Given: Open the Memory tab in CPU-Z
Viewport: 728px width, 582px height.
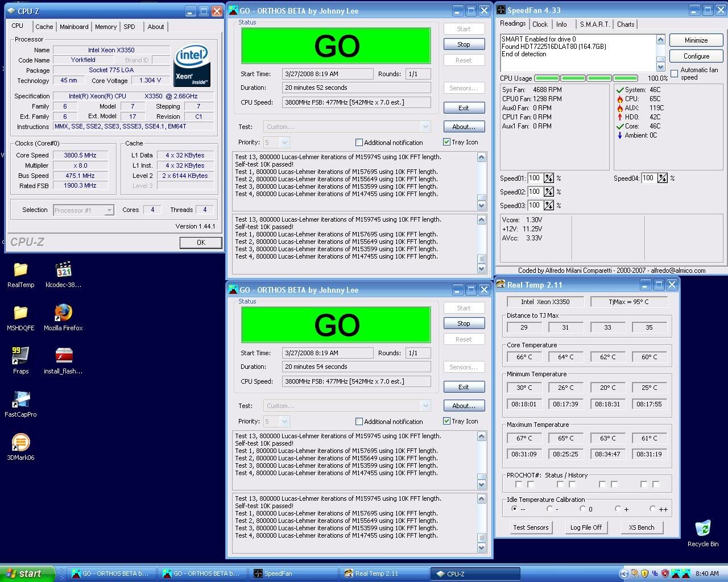Looking at the screenshot, I should coord(106,27).
